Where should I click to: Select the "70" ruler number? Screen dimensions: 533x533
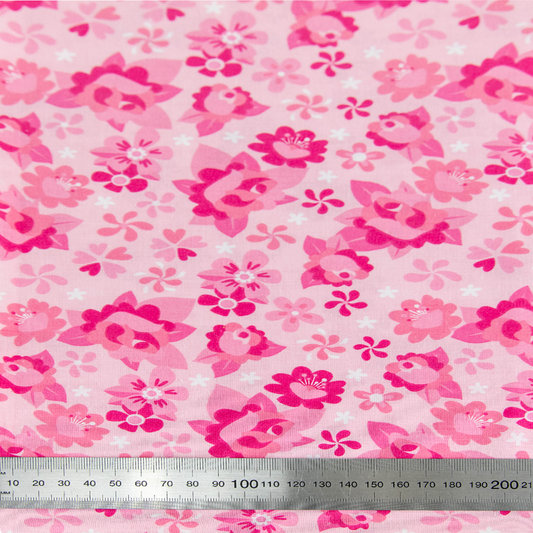[x=167, y=483]
